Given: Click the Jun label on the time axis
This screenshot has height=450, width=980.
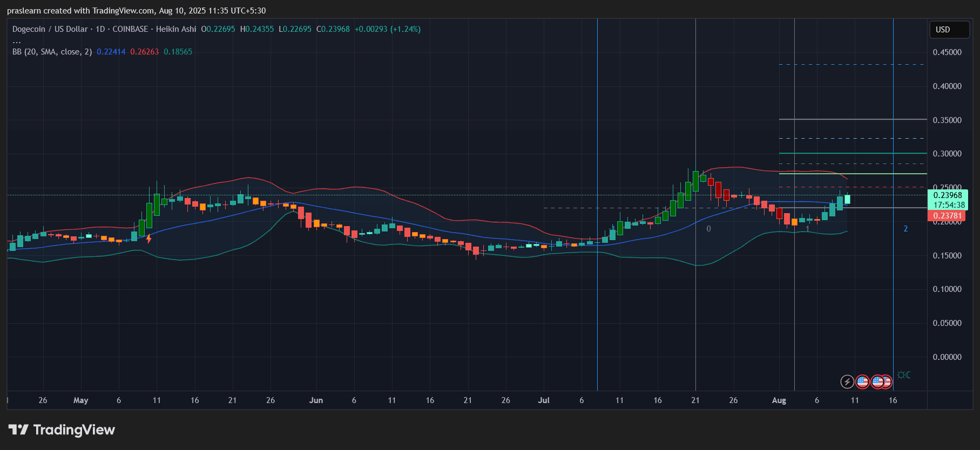Looking at the screenshot, I should pos(316,400).
